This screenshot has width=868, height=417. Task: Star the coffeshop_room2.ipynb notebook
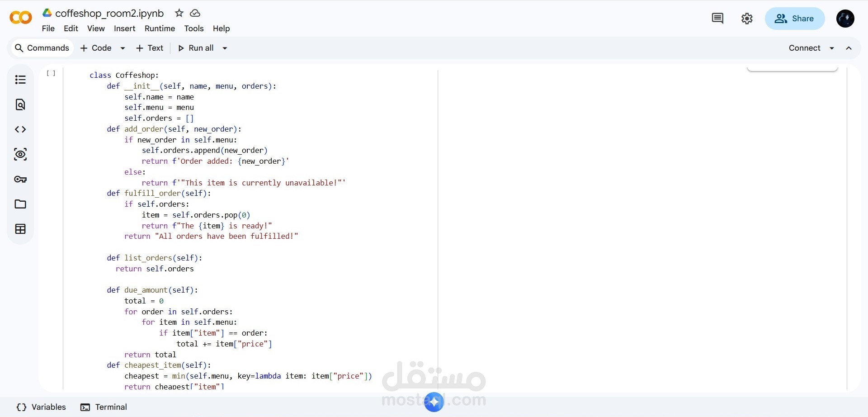[179, 13]
